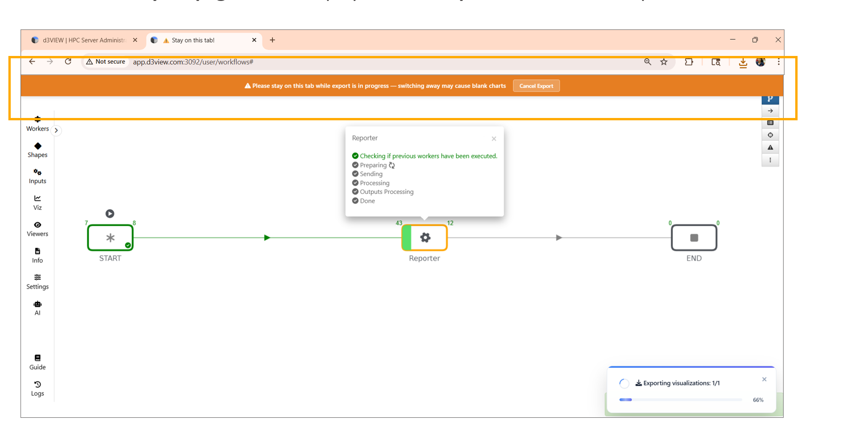
Task: Click the export progress bar
Action: [680, 400]
